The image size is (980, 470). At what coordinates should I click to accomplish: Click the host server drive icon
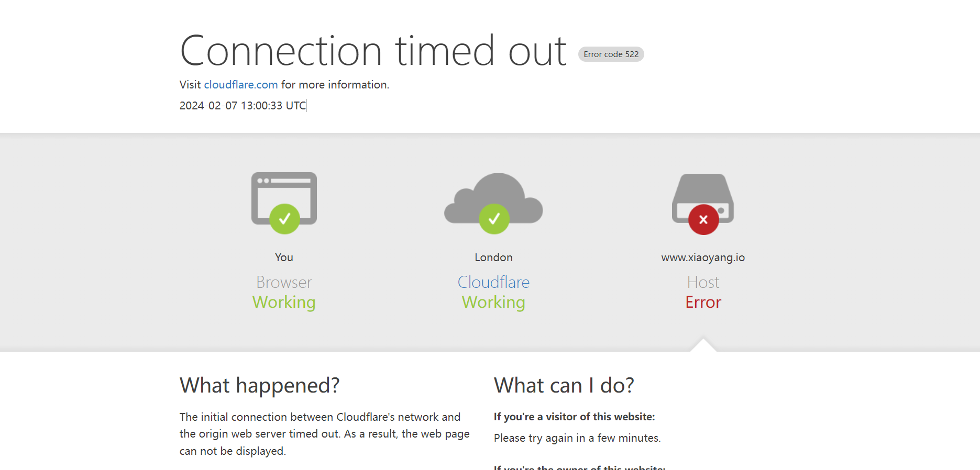point(703,198)
